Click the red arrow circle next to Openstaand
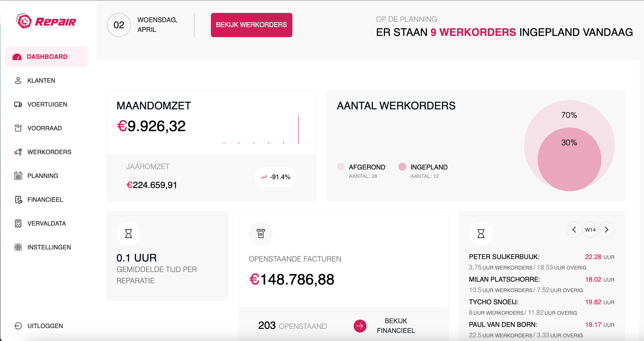This screenshot has height=341, width=644. tap(360, 326)
